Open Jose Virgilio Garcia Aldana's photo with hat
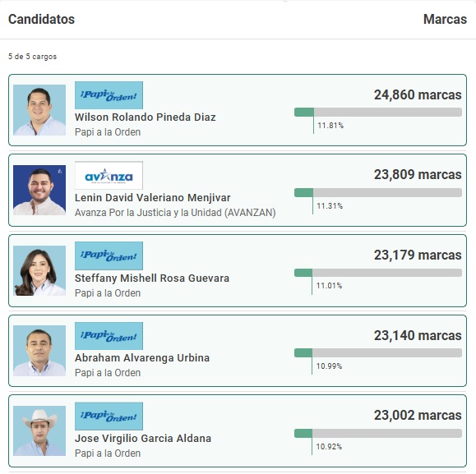 [39, 430]
